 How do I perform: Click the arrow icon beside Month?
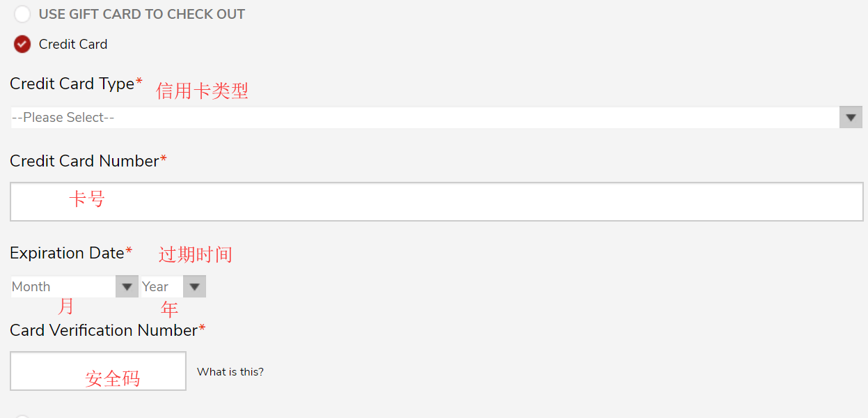click(x=127, y=287)
